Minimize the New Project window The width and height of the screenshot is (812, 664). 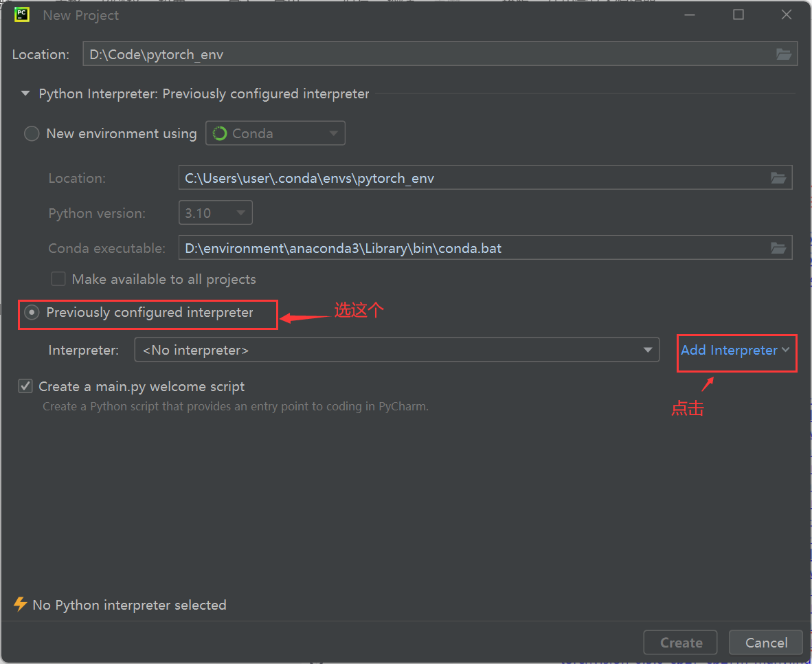pos(690,14)
